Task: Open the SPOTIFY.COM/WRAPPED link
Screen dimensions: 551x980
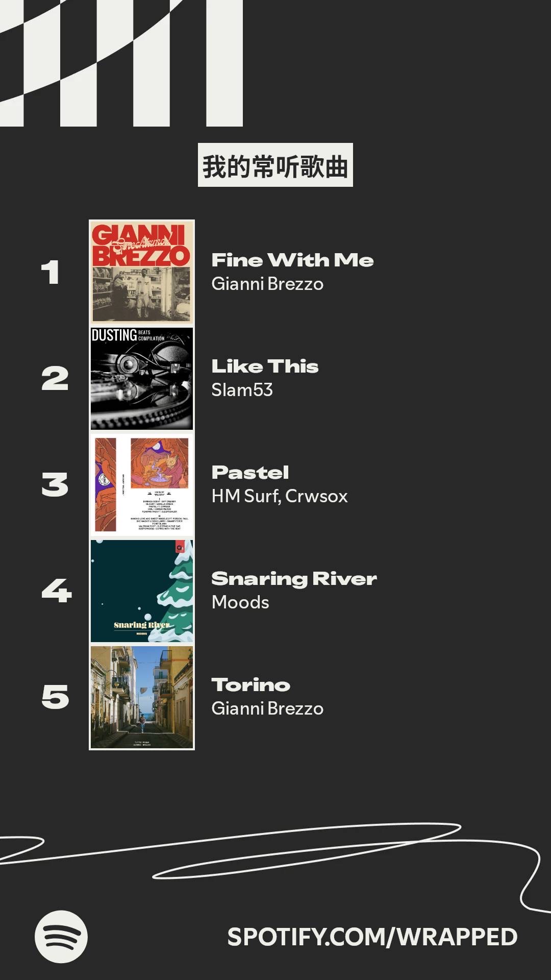Action: pos(372,937)
